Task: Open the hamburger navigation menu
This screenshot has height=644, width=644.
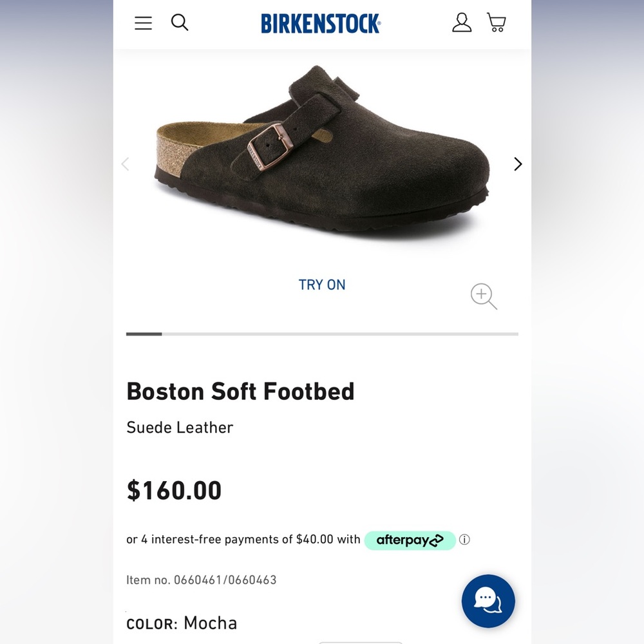Action: [142, 23]
